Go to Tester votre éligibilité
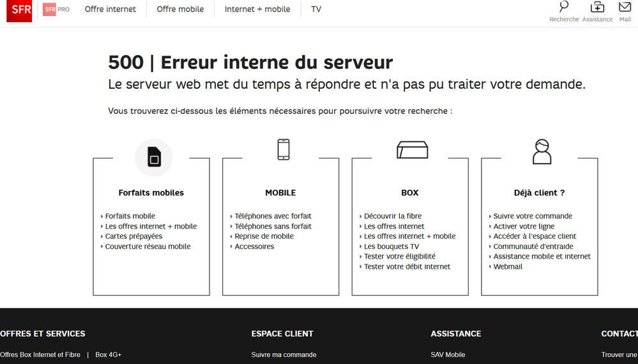 click(399, 256)
